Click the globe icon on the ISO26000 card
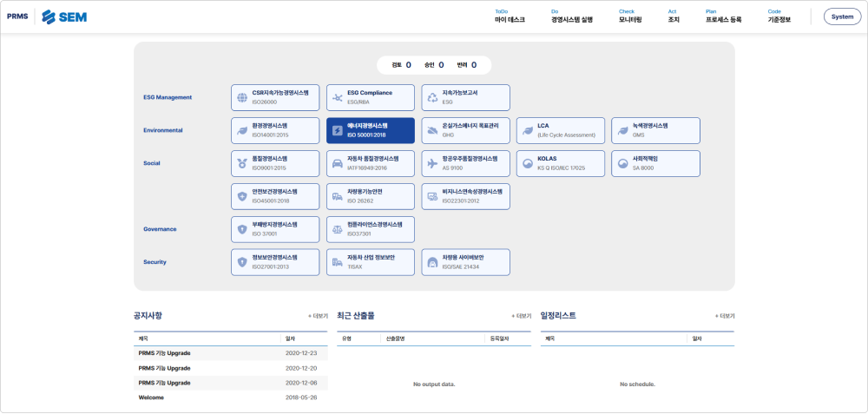Screen dimensions: 868x414 coord(242,98)
